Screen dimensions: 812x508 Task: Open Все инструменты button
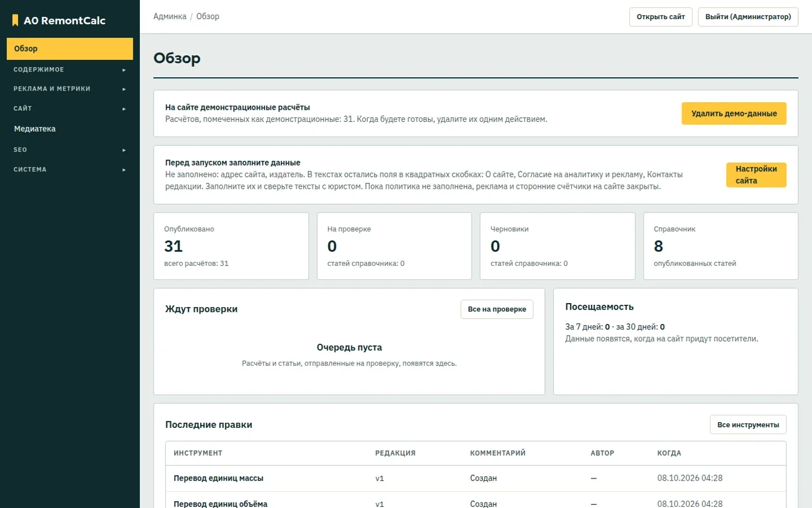click(748, 425)
